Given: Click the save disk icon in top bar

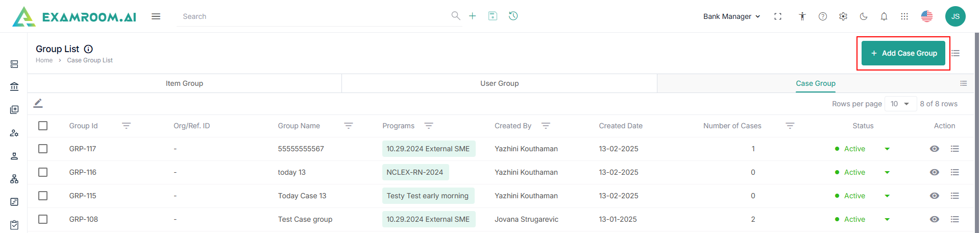Looking at the screenshot, I should point(493,16).
